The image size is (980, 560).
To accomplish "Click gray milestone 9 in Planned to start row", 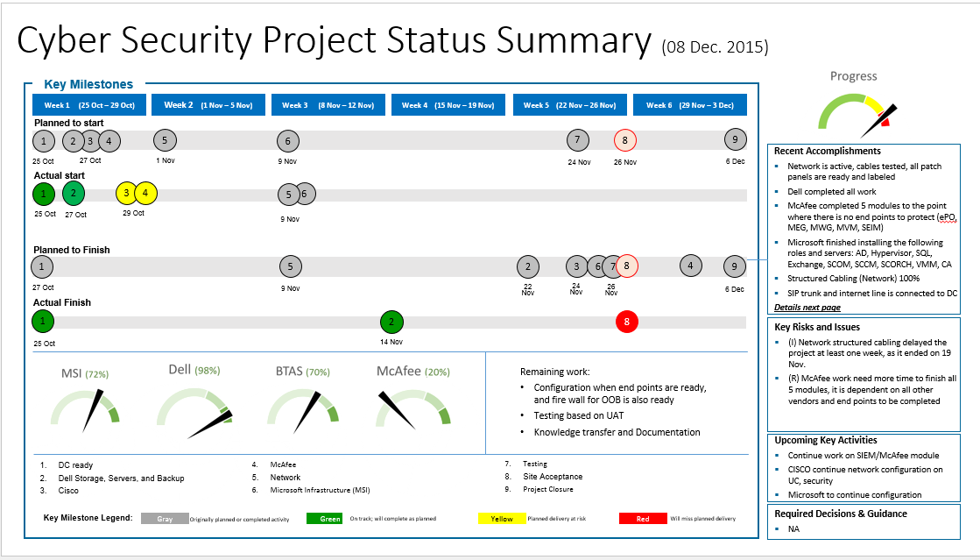I will pos(736,139).
